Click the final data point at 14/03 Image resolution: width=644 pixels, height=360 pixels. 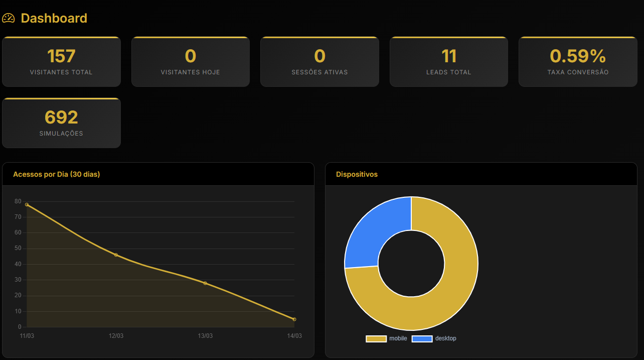point(295,319)
